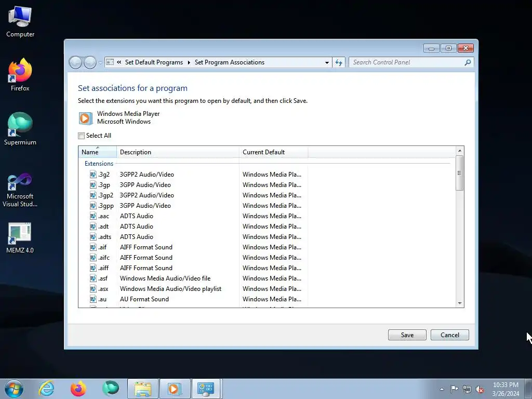Screen dimensions: 532x399
Task: Select the MEMZ 4.0 desktop icon
Action: pos(20,237)
